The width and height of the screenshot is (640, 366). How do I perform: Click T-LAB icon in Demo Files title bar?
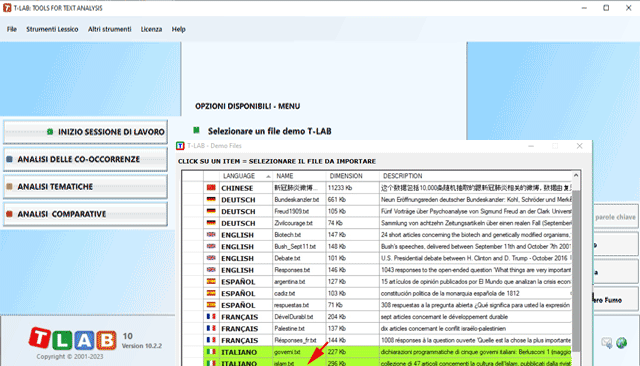[180, 146]
